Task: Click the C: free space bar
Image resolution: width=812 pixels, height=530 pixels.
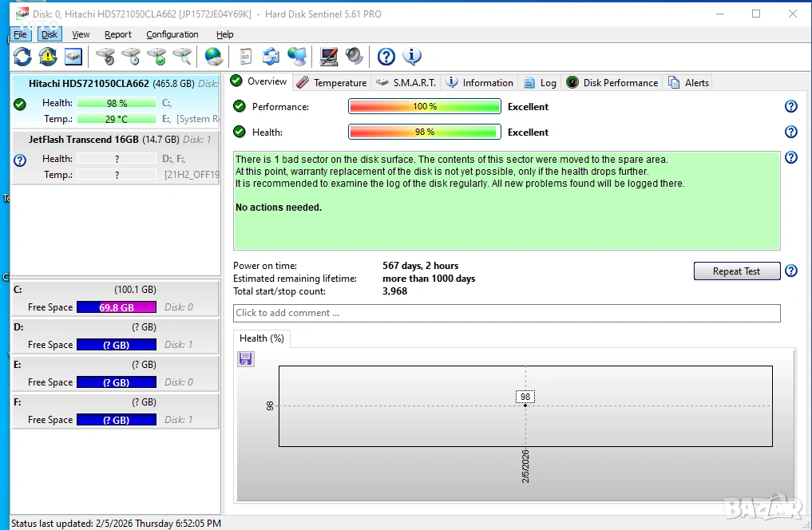Action: click(x=116, y=307)
